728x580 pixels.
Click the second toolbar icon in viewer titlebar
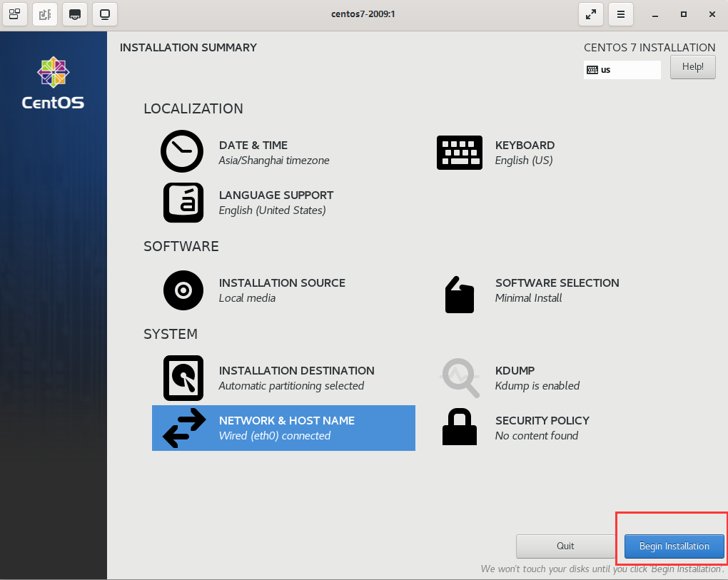coord(45,14)
